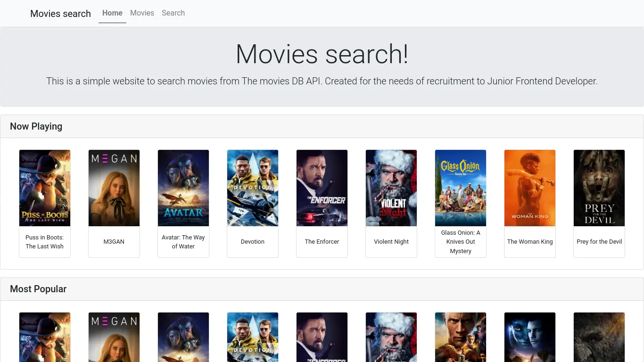This screenshot has width=644, height=362.
Task: Open the Search nav link
Action: tap(173, 13)
